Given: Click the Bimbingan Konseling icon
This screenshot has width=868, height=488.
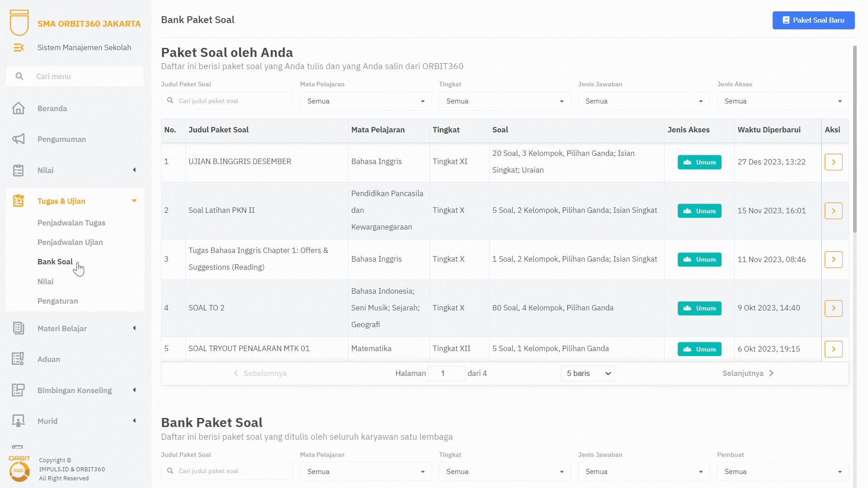Looking at the screenshot, I should pos(18,390).
